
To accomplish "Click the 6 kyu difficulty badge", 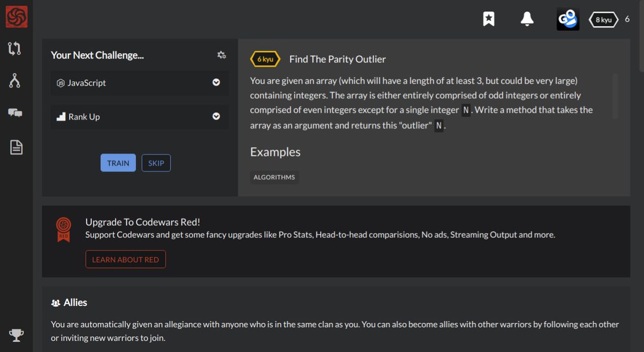I will (x=265, y=59).
